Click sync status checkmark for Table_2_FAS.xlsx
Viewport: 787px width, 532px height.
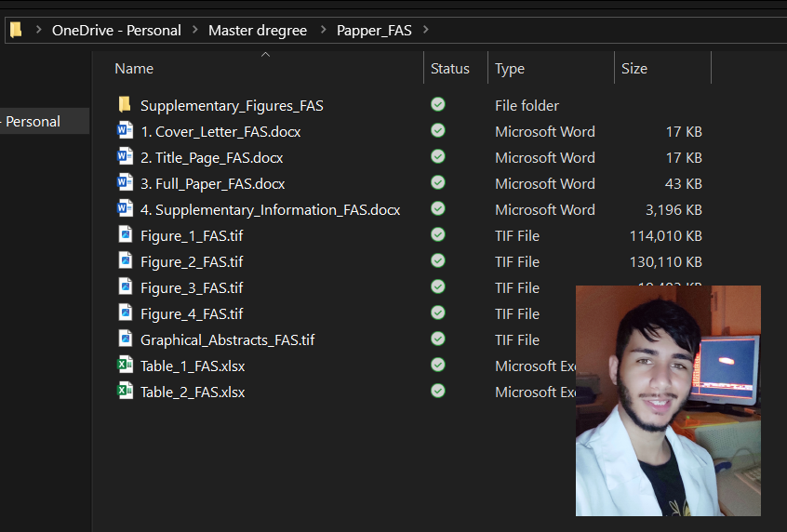click(438, 391)
